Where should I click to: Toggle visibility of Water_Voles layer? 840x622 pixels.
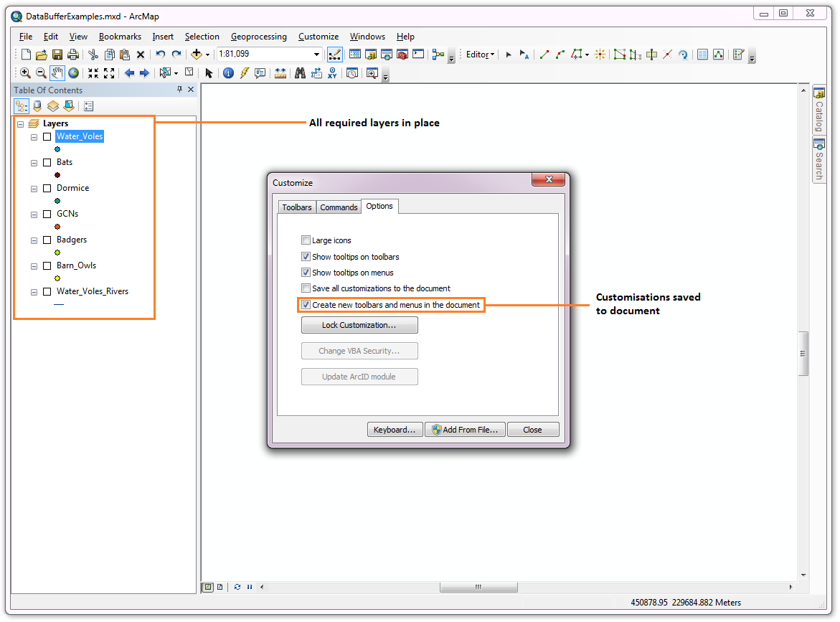(x=47, y=136)
